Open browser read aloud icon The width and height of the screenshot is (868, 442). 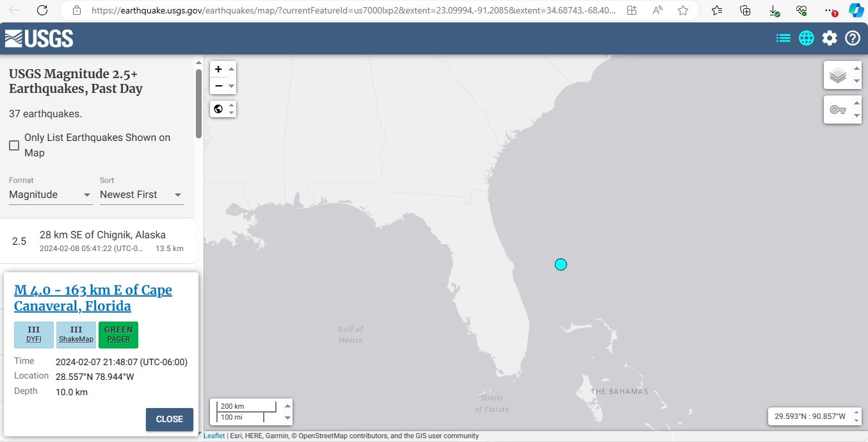[657, 10]
